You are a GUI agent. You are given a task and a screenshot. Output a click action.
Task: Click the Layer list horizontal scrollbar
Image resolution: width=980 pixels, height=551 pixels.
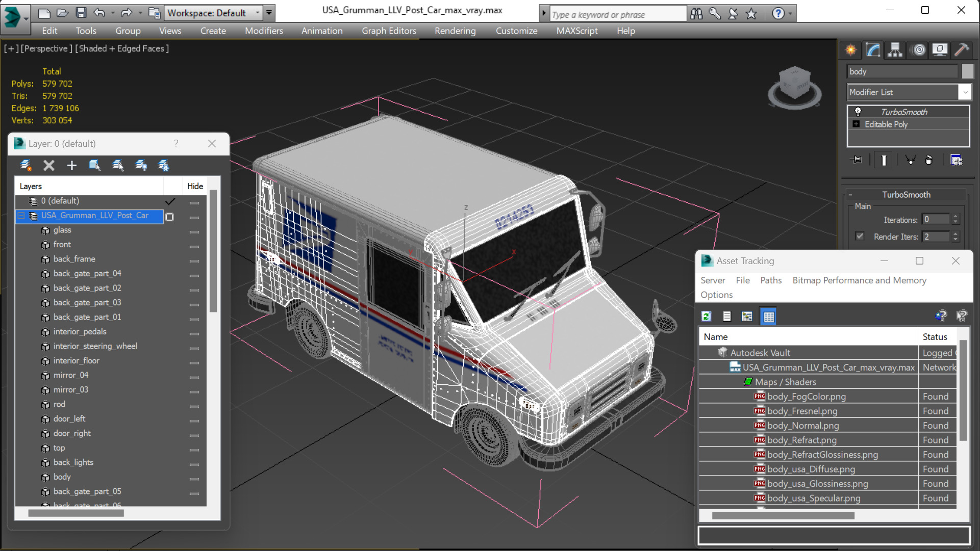[76, 513]
